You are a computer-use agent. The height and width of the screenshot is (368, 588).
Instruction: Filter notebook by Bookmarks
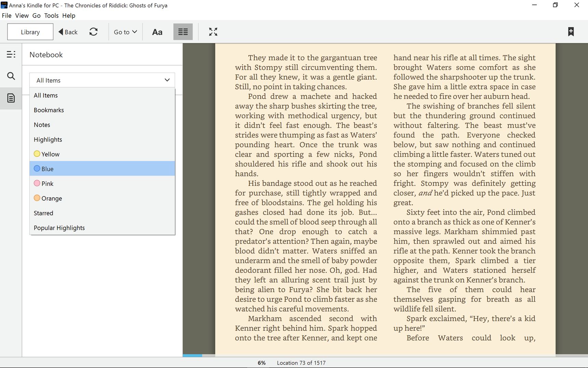pyautogui.click(x=102, y=110)
